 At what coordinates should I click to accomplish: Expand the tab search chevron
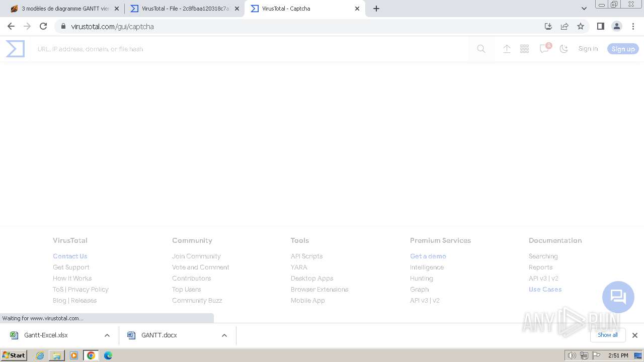point(584,9)
